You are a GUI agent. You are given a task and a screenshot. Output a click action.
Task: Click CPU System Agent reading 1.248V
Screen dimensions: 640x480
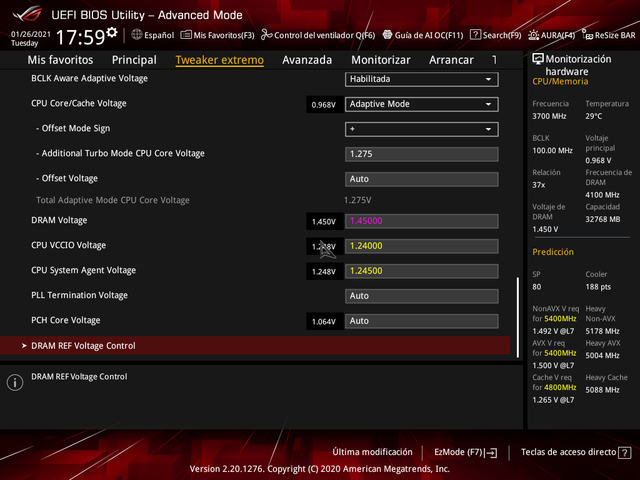tap(324, 272)
